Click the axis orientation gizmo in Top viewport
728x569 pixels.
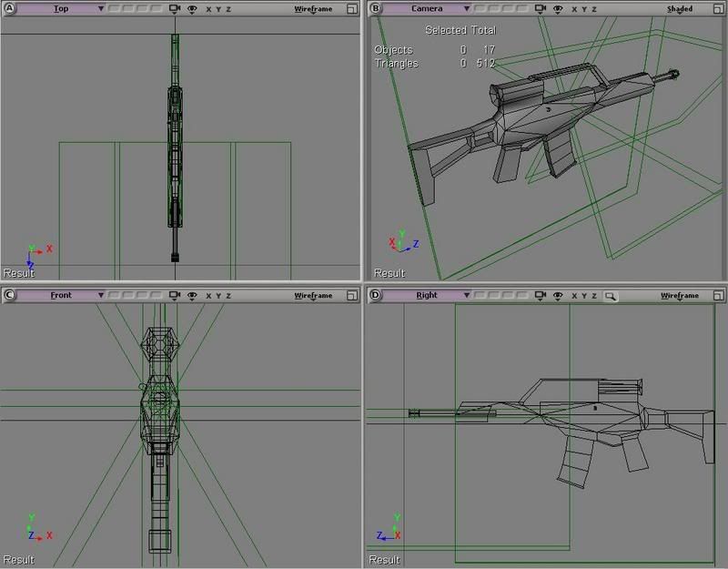[38, 256]
